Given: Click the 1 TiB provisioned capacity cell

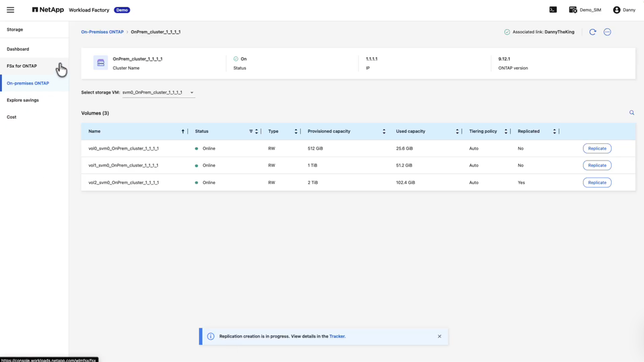Looking at the screenshot, I should [313, 166].
